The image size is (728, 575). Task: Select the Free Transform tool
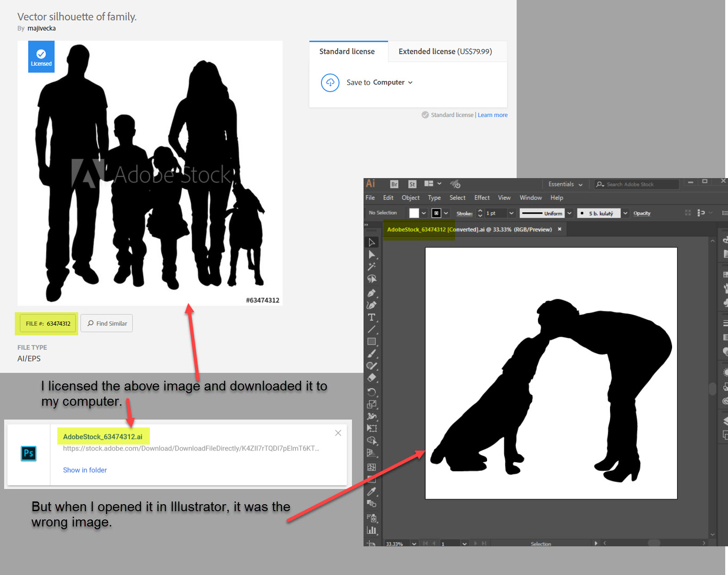371,428
